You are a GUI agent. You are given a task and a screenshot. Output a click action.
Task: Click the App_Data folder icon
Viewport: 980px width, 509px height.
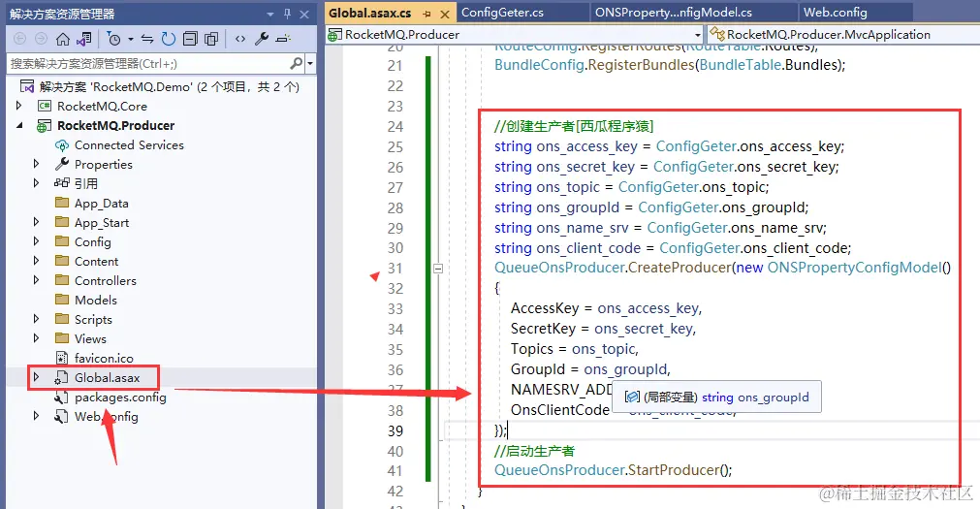click(62, 203)
